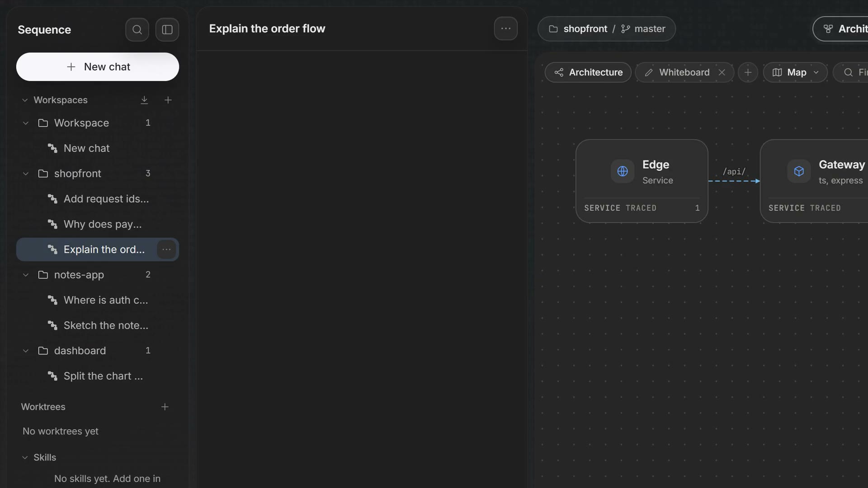This screenshot has height=488, width=868.
Task: Select the shopfront folder row
Action: tap(98, 174)
